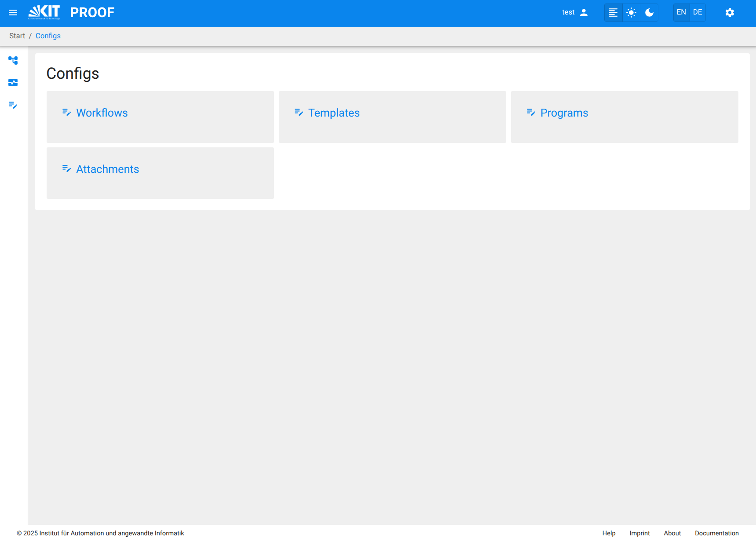Open settings with the gear icon
756x538 pixels.
click(x=730, y=13)
